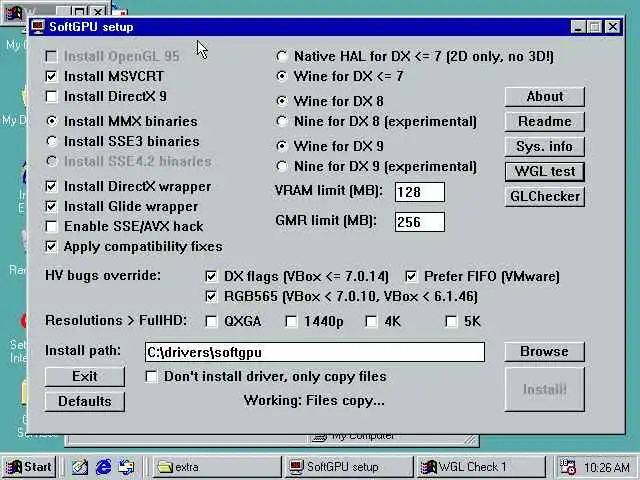Screen dimensions: 640x480
Task: Click the GMR limit field showing 256
Action: pyautogui.click(x=420, y=222)
